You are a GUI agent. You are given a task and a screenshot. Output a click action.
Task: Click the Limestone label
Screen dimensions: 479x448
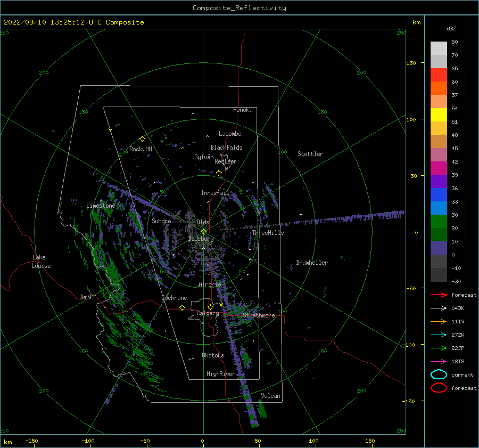tap(101, 206)
